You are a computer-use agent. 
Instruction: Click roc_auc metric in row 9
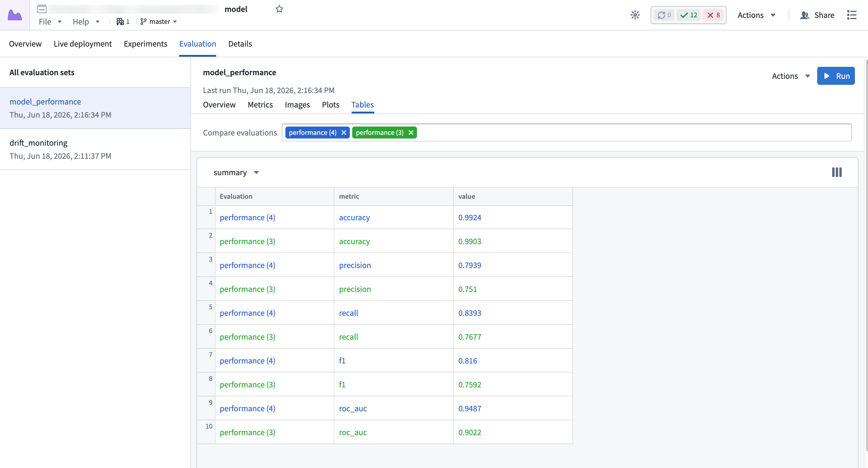coord(353,408)
